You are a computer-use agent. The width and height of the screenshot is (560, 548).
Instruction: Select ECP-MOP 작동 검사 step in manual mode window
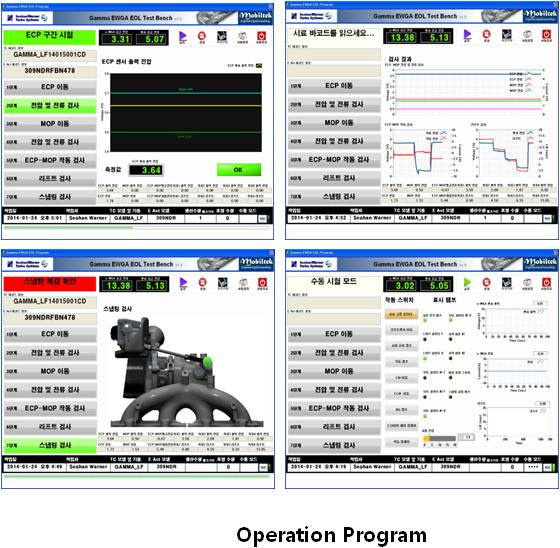point(334,408)
